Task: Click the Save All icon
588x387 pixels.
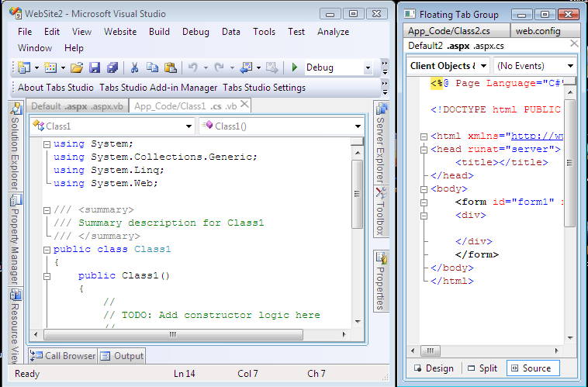Action: pos(112,67)
